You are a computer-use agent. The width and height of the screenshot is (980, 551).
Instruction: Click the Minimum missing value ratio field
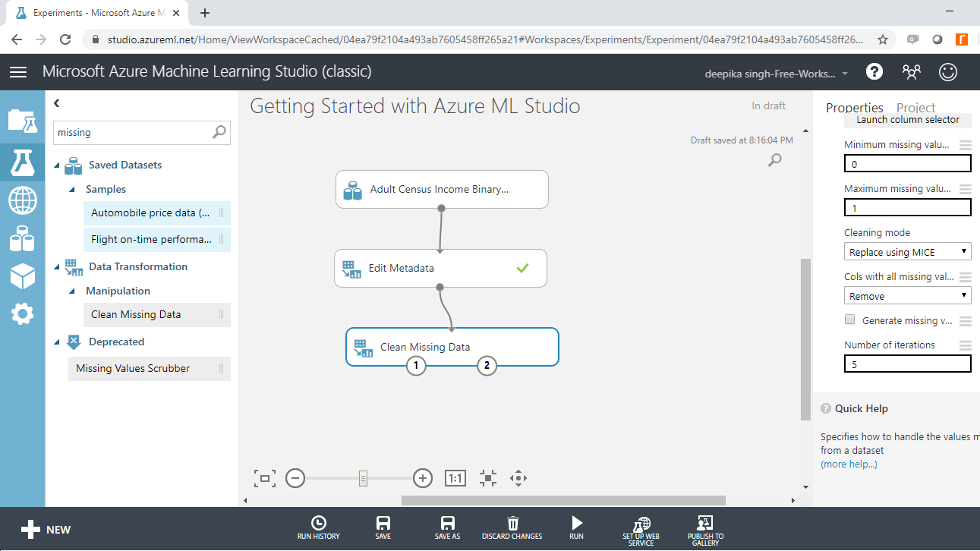click(x=908, y=164)
